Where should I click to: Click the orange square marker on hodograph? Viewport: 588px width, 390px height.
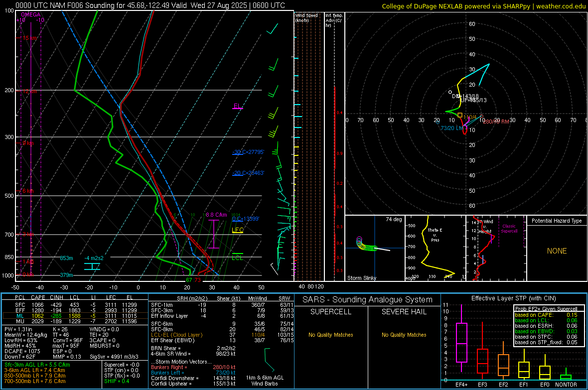point(460,115)
